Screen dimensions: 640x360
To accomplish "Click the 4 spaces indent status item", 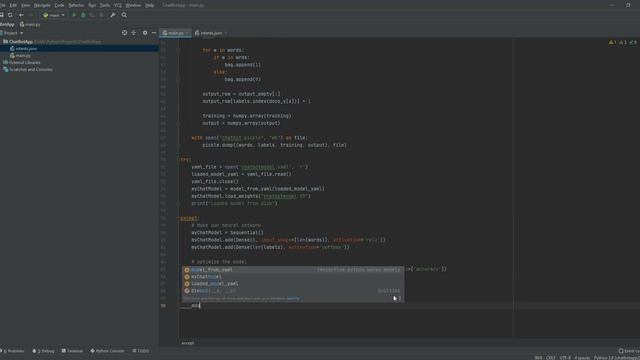I will [x=582, y=358].
